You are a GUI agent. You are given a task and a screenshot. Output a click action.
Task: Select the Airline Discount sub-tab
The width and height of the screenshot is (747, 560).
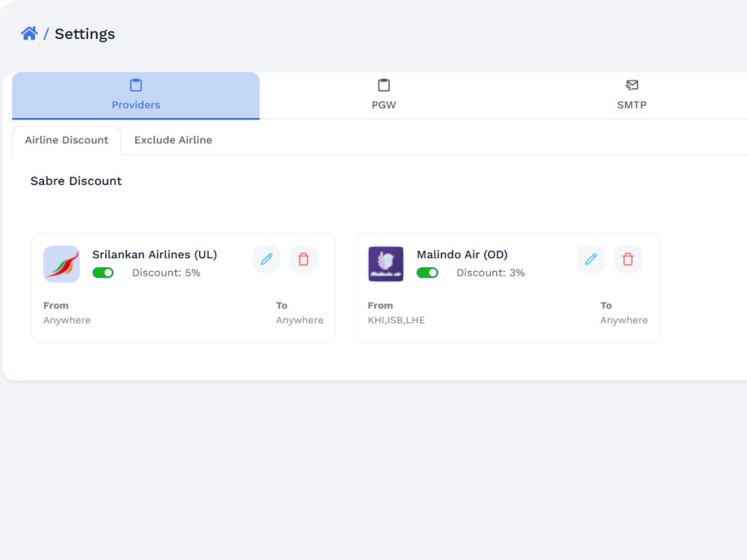[x=66, y=140]
